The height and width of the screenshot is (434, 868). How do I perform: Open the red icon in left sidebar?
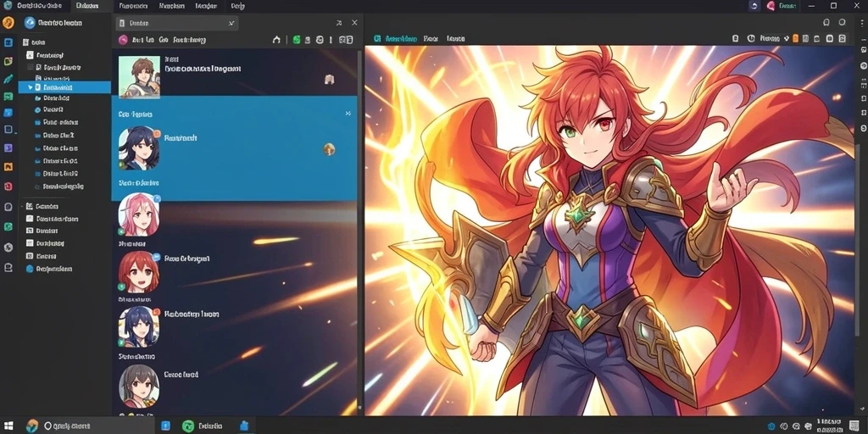coord(8,186)
